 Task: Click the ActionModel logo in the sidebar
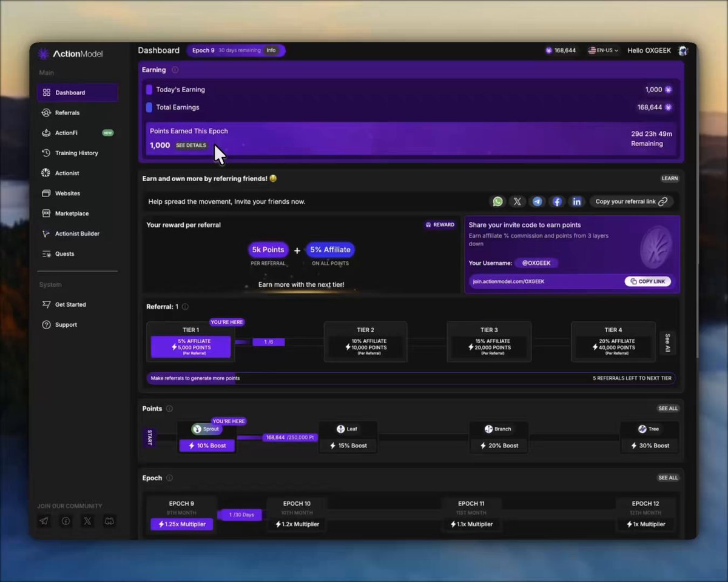click(70, 54)
